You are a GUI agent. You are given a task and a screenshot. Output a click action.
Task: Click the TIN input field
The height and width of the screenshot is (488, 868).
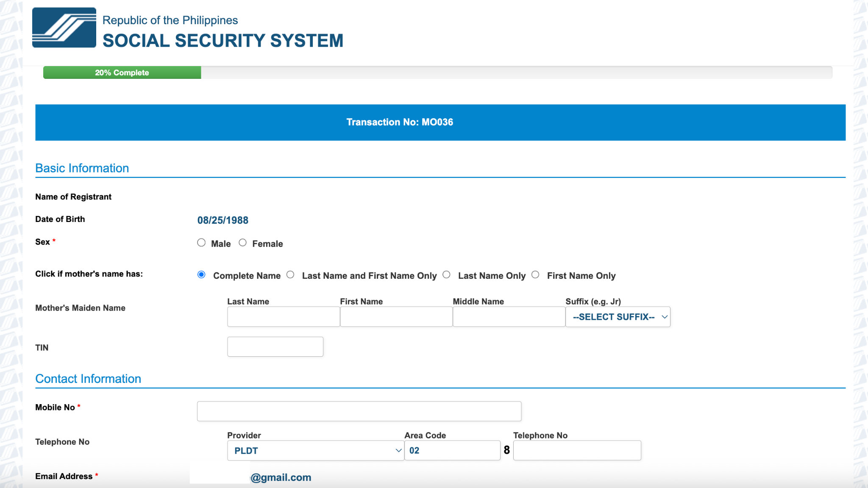coord(275,347)
